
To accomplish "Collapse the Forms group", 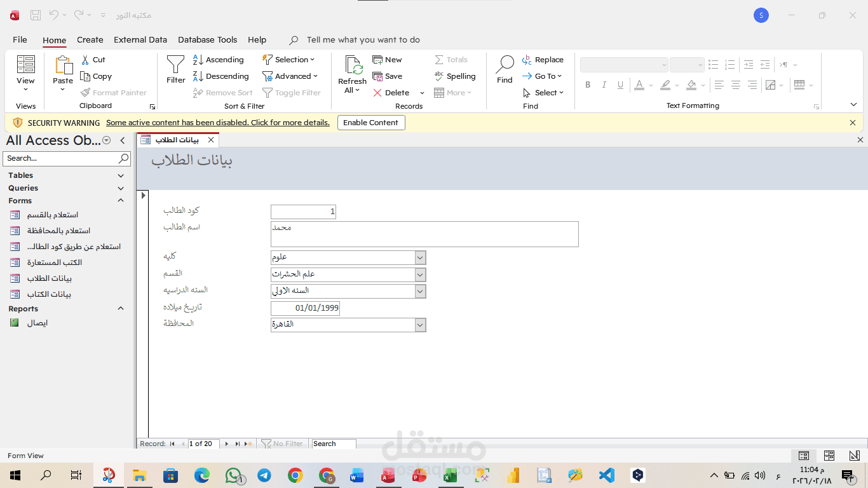I will (x=121, y=201).
